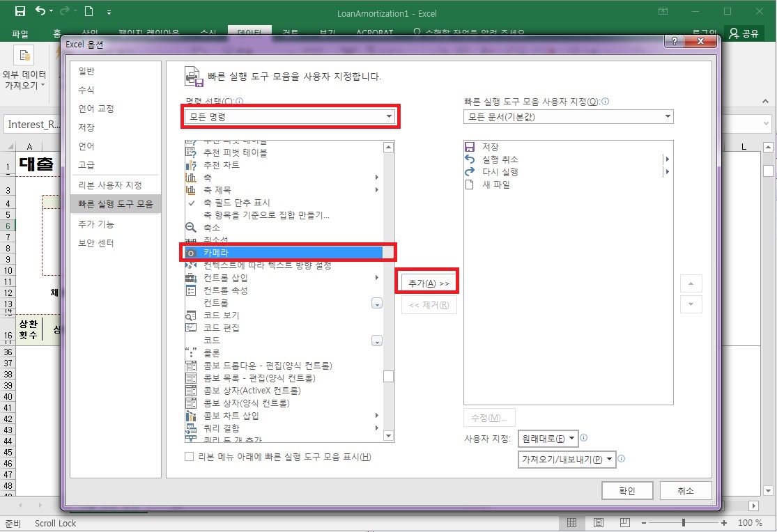Open the 파일 ribbon tab
The image size is (777, 532).
click(x=20, y=33)
